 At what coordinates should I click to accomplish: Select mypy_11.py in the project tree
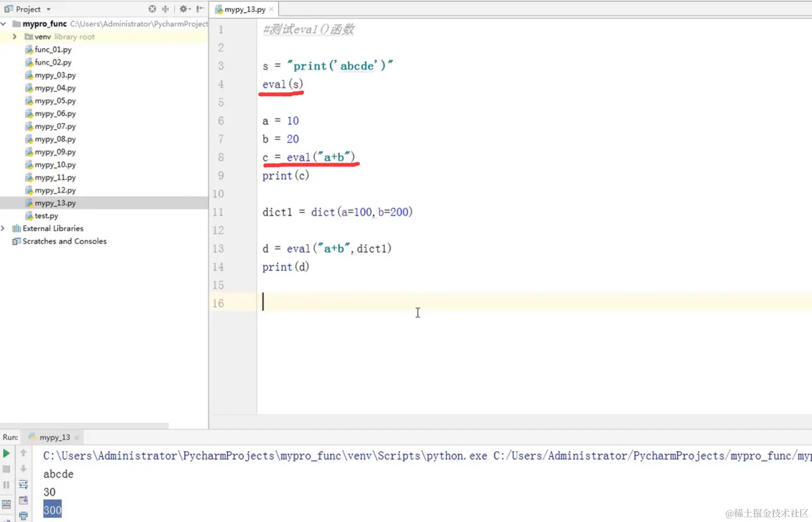55,177
